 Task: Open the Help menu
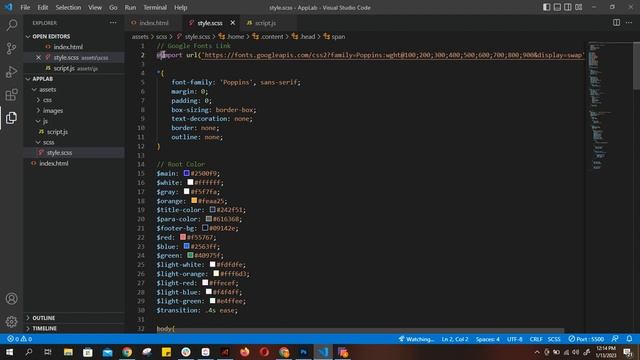pos(180,7)
